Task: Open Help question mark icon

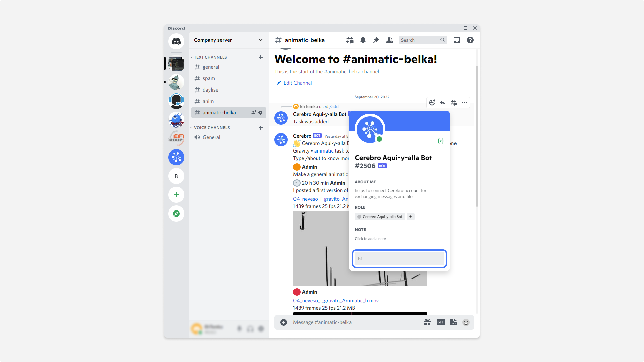Action: (470, 40)
